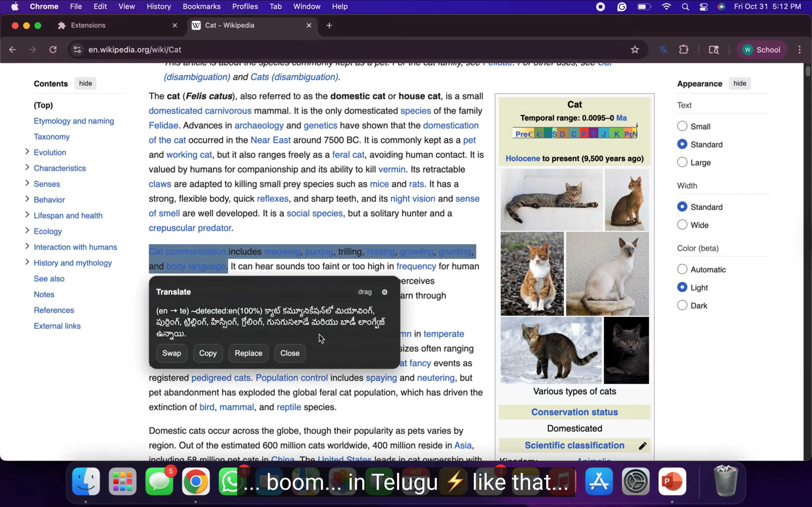812x507 pixels.
Task: Open settings gear in Translate popup
Action: pos(385,292)
